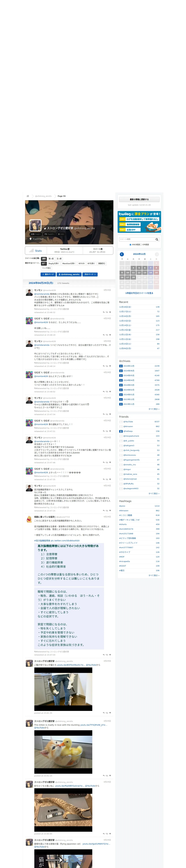Reply icon on tweet retweeted at 23:48:32
Screen dimensions: 186x868
click(104, 312)
